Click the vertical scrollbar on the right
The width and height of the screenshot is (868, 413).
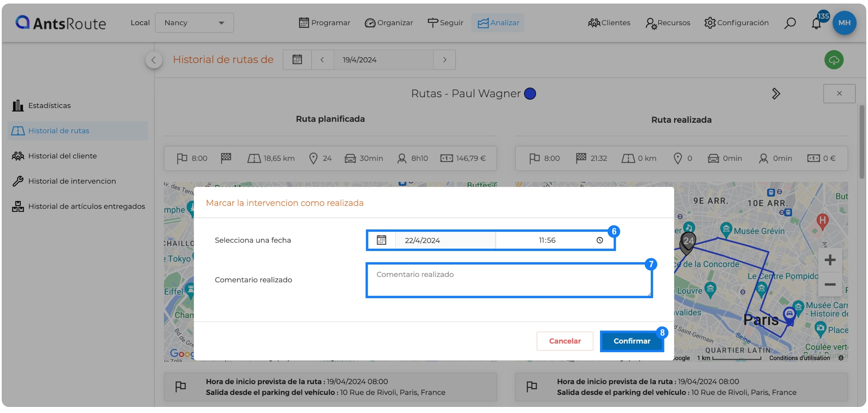click(x=862, y=142)
